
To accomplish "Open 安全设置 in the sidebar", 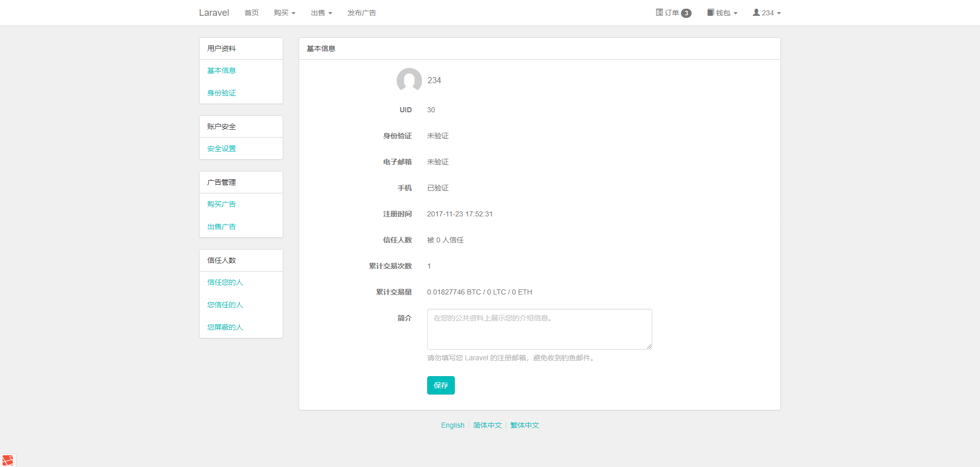I will (x=222, y=149).
